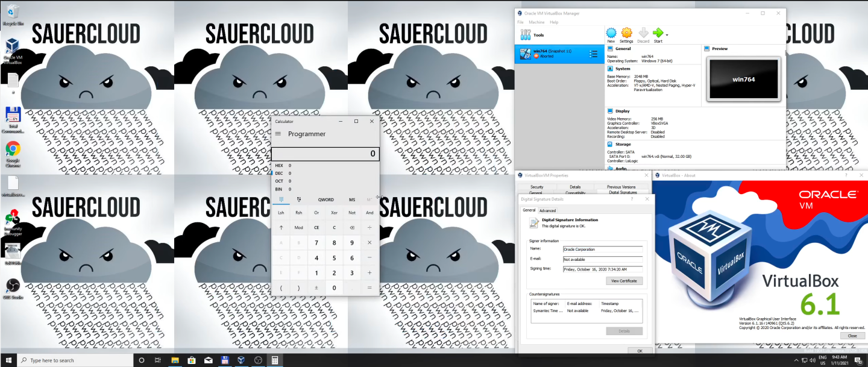868x367 pixels.
Task: Open the Machine menu in VirtualBox Manager
Action: pos(536,22)
